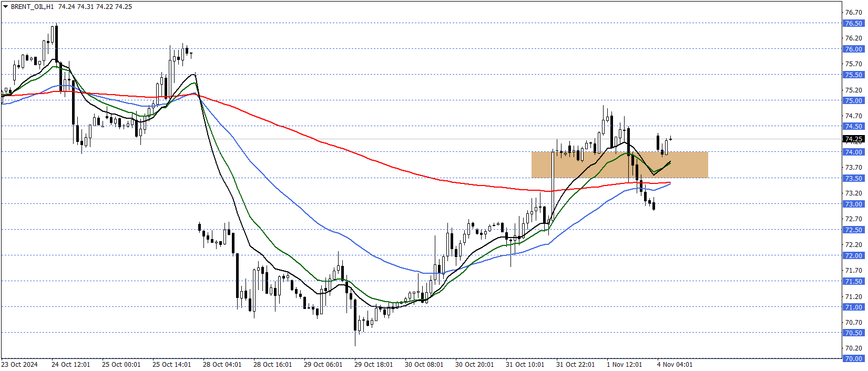Click the highlighted 70.50 level label
868x371 pixels.
853,333
